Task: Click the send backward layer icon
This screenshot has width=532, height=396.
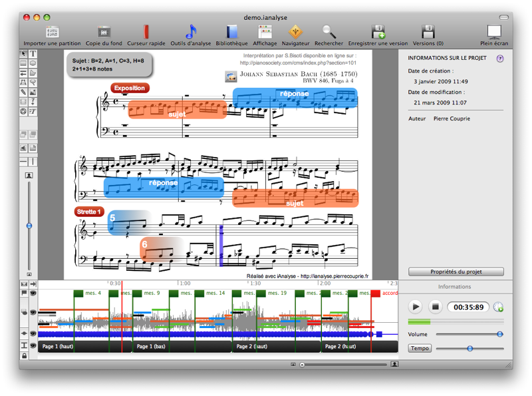Action: pyautogui.click(x=33, y=134)
